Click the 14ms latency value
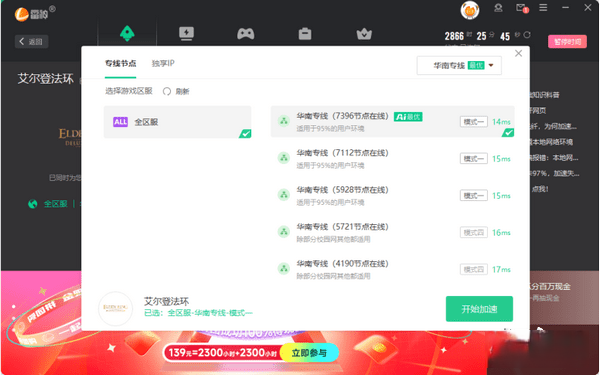Screen dimensions: 600x375 pos(501,122)
